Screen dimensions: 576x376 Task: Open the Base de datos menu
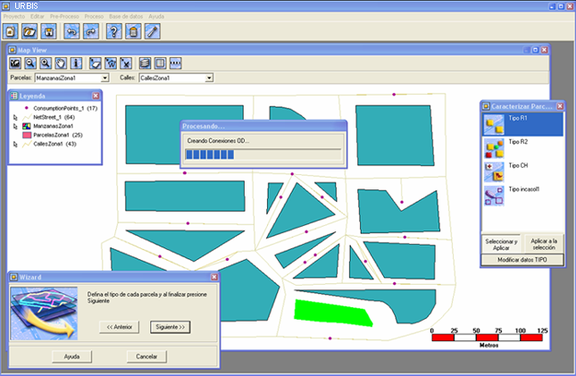(126, 17)
